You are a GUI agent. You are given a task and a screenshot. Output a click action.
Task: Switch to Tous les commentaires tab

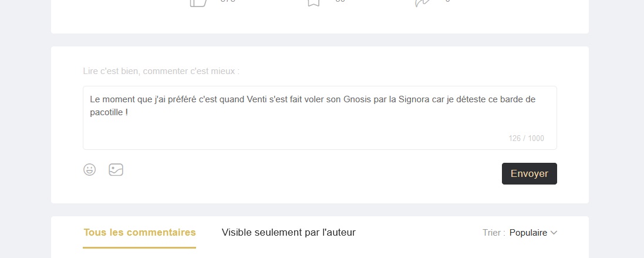(x=140, y=233)
